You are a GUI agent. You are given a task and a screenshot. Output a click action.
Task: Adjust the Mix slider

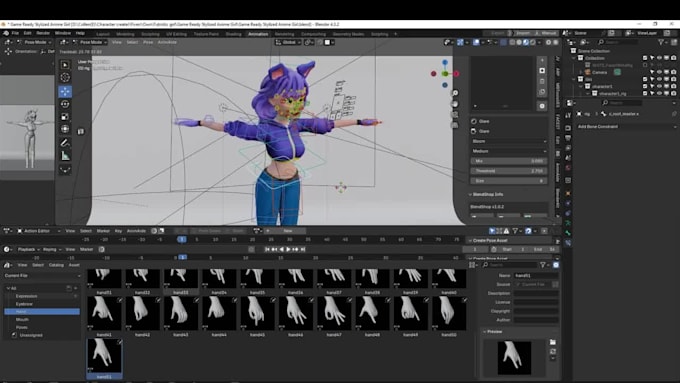coord(509,161)
